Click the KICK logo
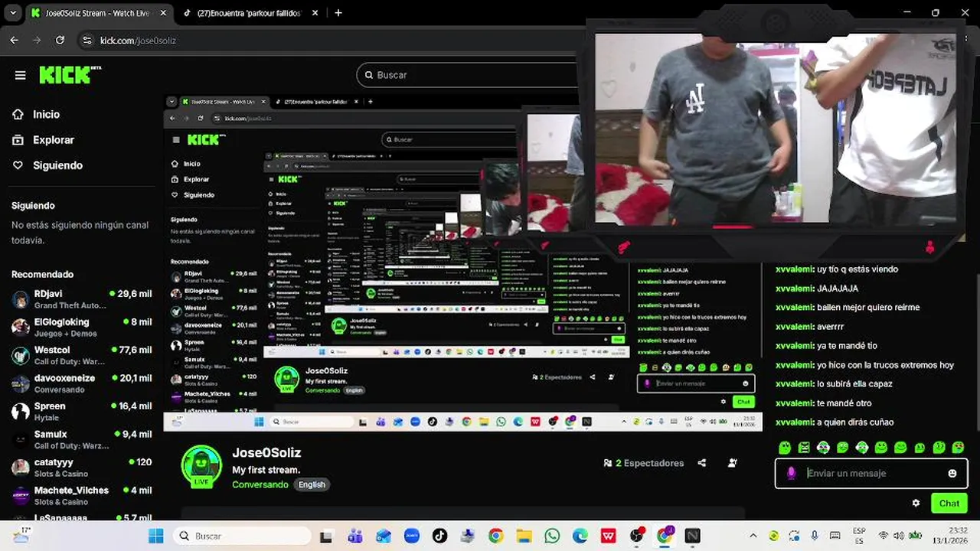This screenshot has height=551, width=980. [70, 74]
